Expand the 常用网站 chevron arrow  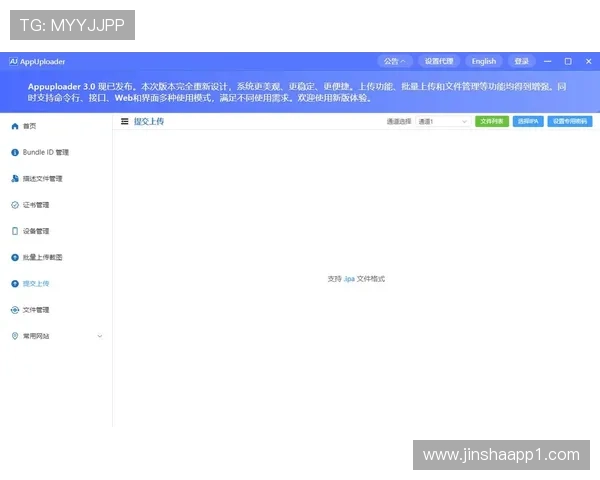(x=100, y=336)
